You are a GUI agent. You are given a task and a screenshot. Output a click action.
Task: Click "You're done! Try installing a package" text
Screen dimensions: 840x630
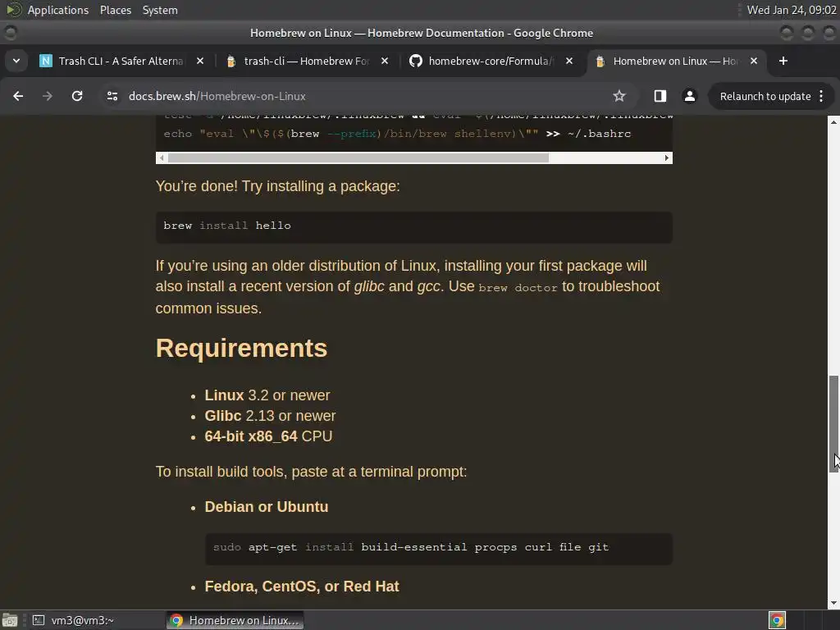(x=277, y=186)
